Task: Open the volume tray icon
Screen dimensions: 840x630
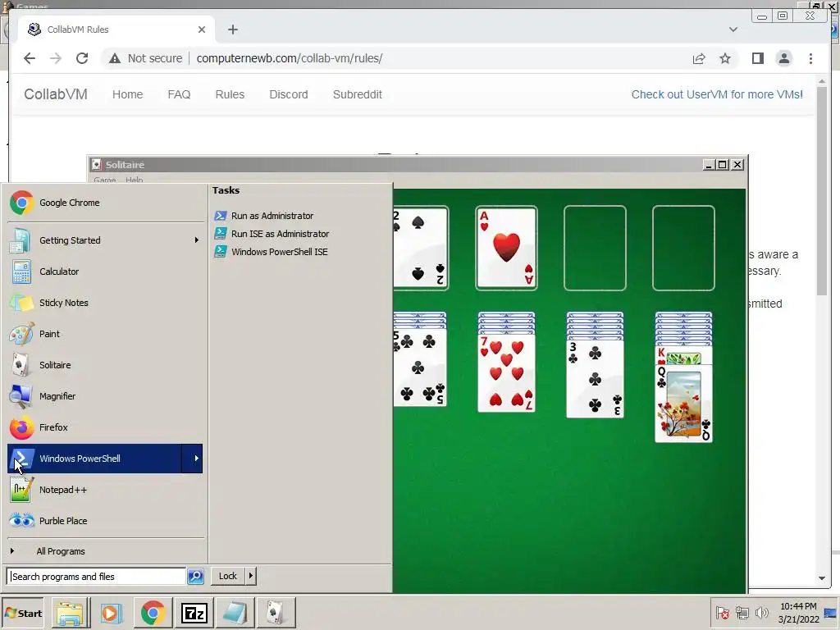Action: (761, 613)
